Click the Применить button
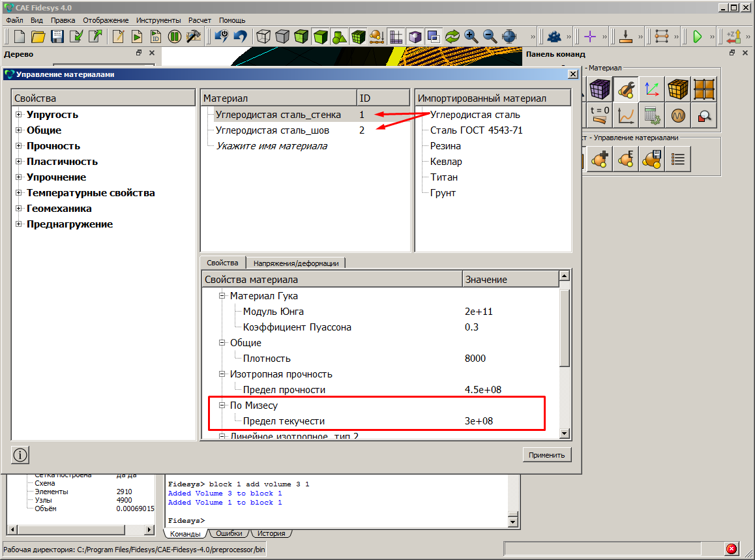 pos(546,455)
